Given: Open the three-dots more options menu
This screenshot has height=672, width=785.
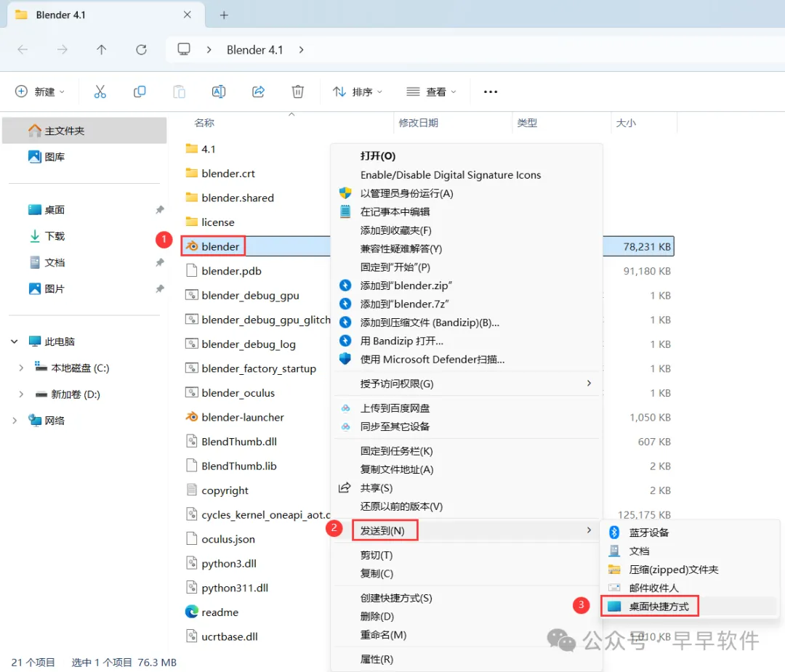Looking at the screenshot, I should (x=491, y=92).
